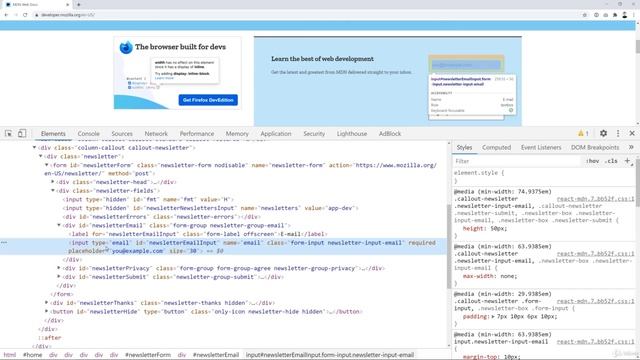Screen dimensions: 640x360
Task: Switch to the Sources tab
Action: [122, 133]
